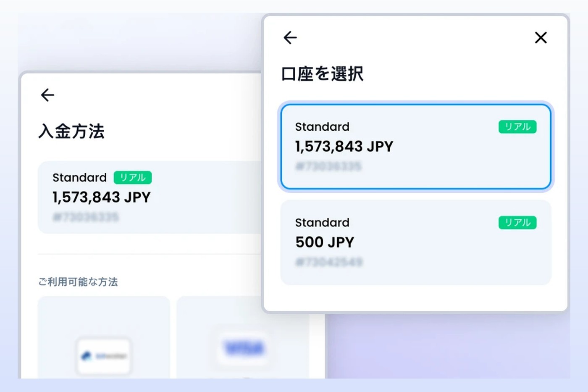Image resolution: width=588 pixels, height=392 pixels.
Task: Go back from the 口座を選択 dialog
Action: [290, 38]
